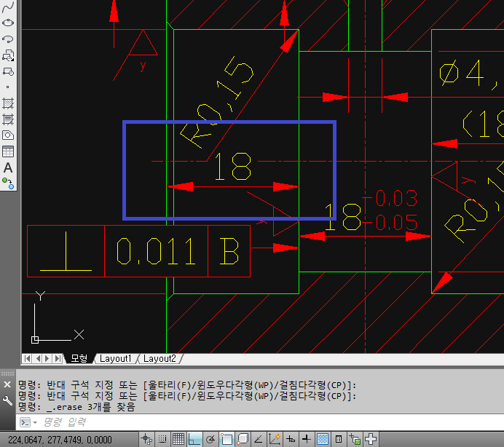Select the yellow R0,15 dimension text
504x447 pixels.
[x=216, y=103]
